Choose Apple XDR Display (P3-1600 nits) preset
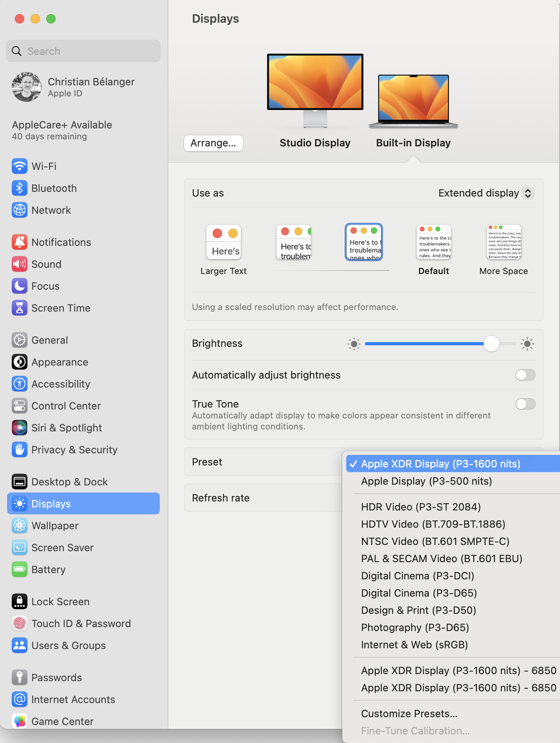The height and width of the screenshot is (743, 560). [x=453, y=463]
